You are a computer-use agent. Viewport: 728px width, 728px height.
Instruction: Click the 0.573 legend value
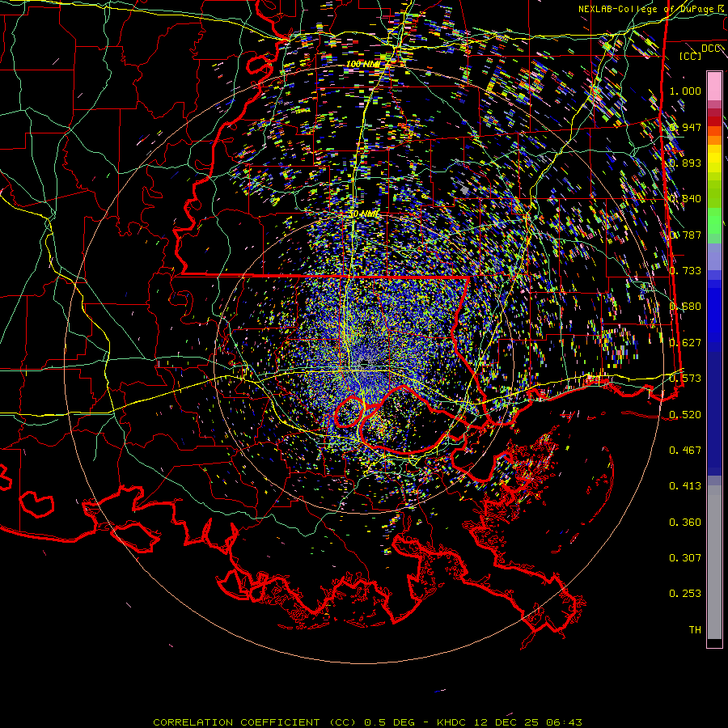tap(685, 379)
